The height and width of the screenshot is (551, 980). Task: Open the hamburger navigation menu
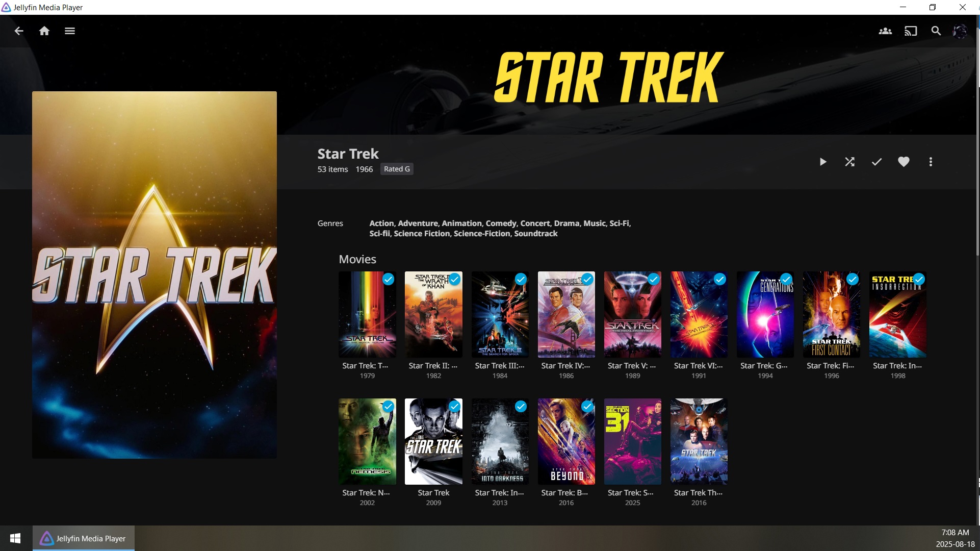(70, 31)
